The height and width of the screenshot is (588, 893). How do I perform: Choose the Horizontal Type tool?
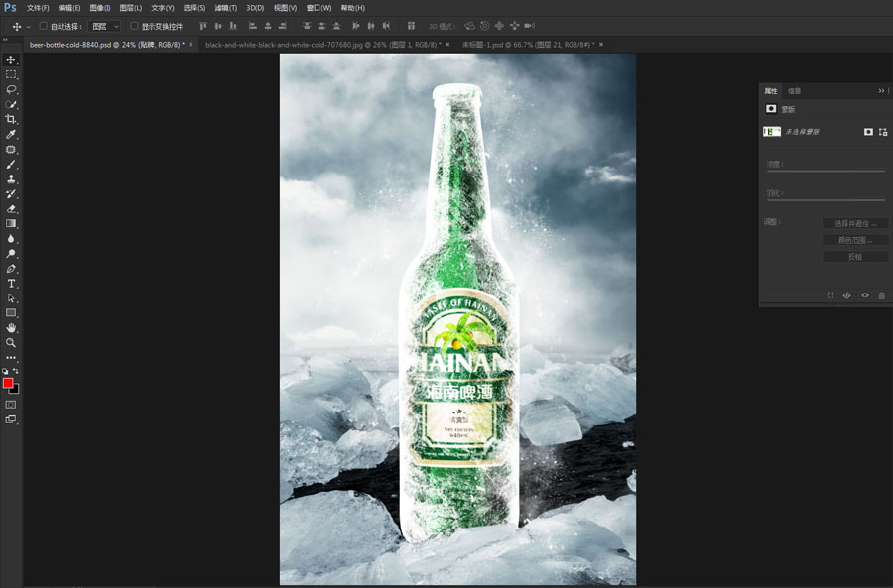[x=11, y=284]
